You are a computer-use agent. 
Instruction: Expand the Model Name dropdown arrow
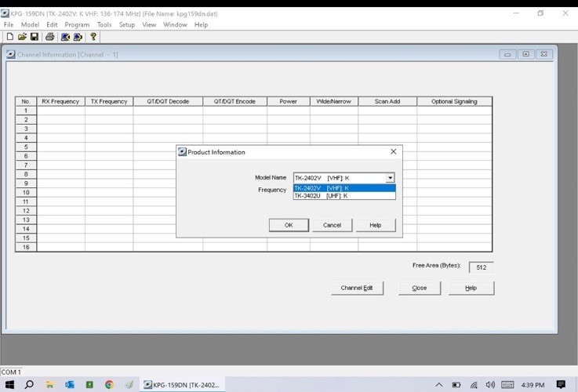point(390,178)
